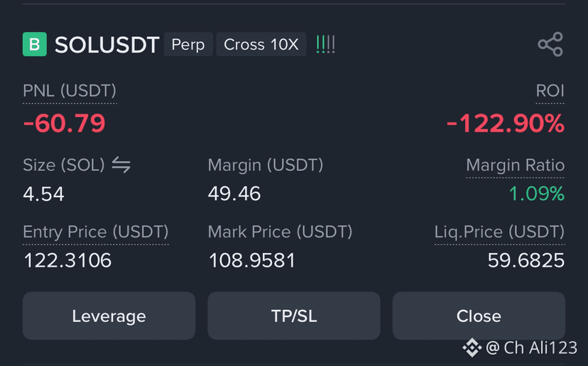Screen dimensions: 588x366
Task: Tap the -122.90% ROI value
Action: 506,123
